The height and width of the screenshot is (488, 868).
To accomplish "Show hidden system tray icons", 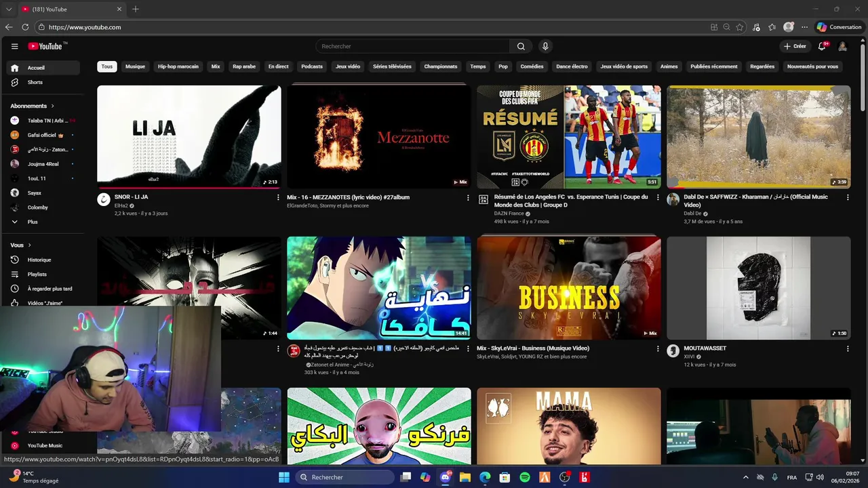I will point(745,477).
